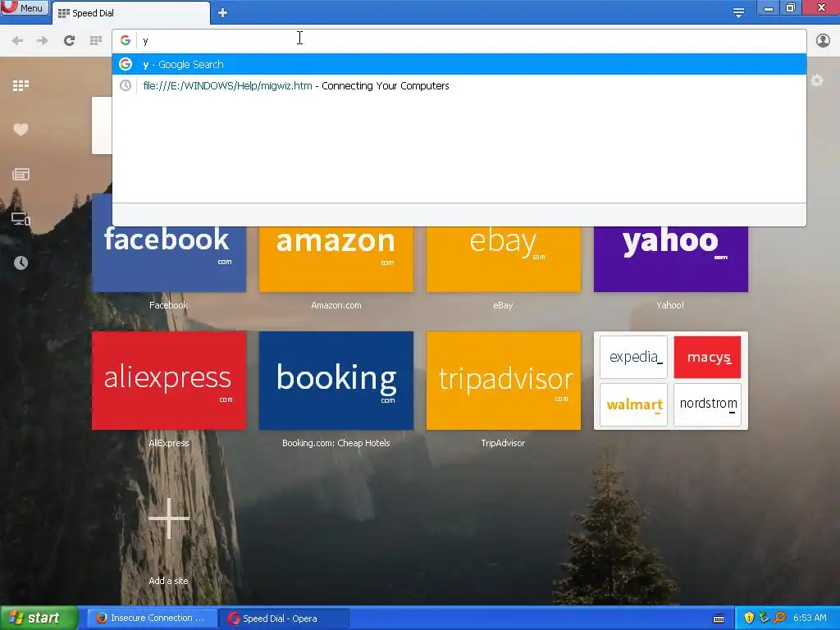Select the Speed Dial tab
The width and height of the screenshot is (840, 630).
click(x=131, y=13)
